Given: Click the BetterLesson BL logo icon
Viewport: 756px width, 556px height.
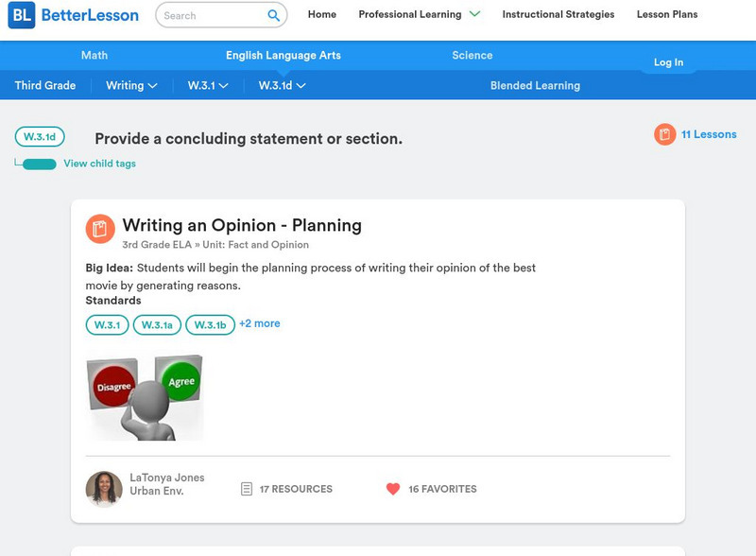Looking at the screenshot, I should [x=22, y=15].
